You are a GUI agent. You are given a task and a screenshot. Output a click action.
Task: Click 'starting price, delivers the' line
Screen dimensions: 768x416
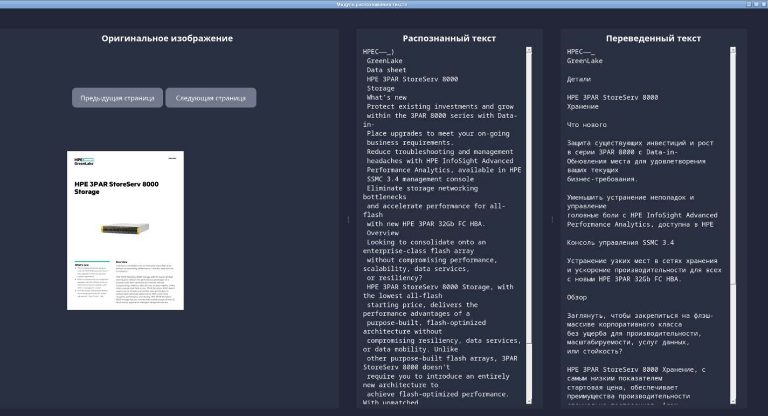point(422,305)
